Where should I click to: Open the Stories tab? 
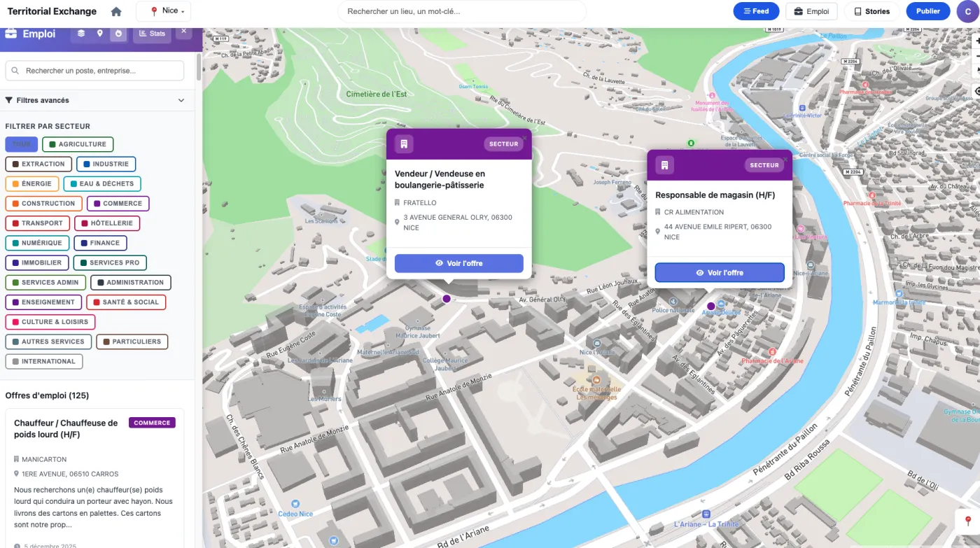pos(871,11)
